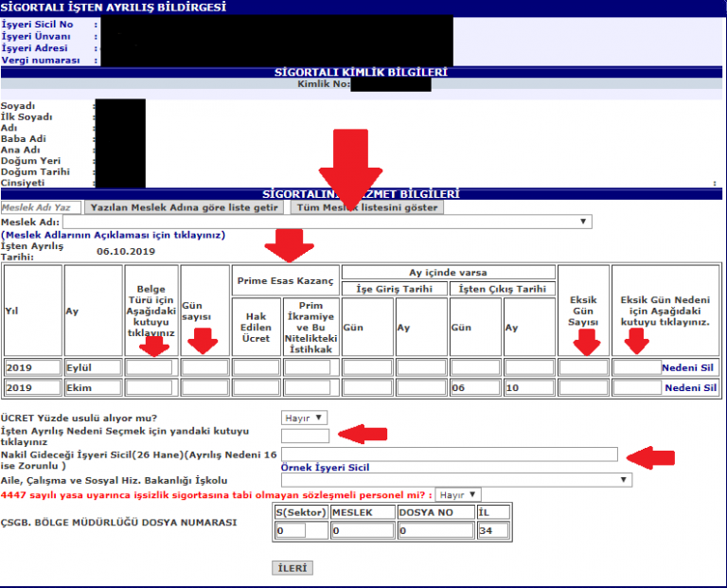Click 'Tüm Meslek listesini göster' button
727x588 pixels.
point(366,207)
